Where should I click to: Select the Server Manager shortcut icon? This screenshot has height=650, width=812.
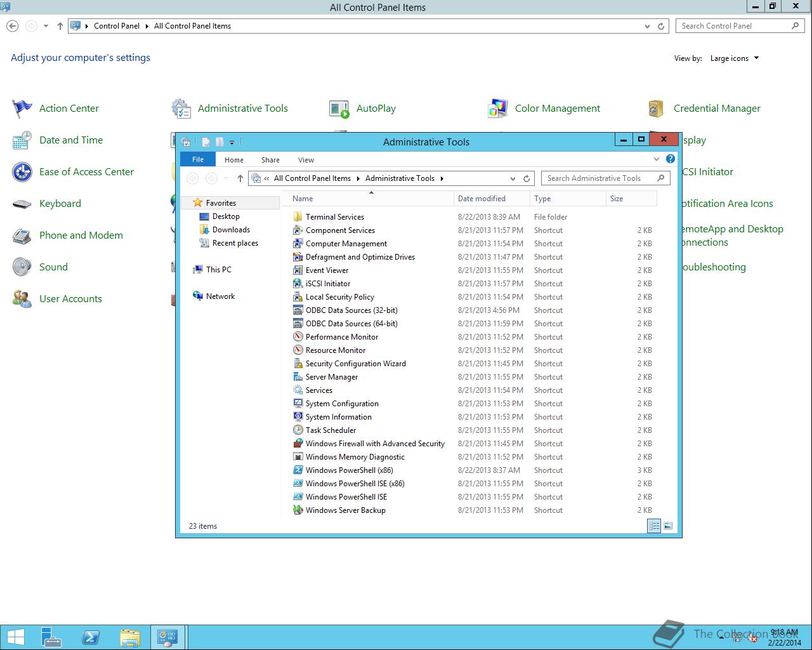pyautogui.click(x=298, y=377)
